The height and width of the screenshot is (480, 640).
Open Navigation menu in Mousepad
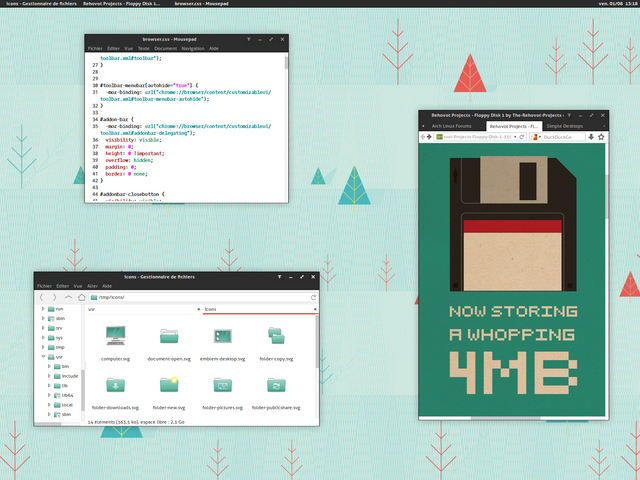(193, 48)
